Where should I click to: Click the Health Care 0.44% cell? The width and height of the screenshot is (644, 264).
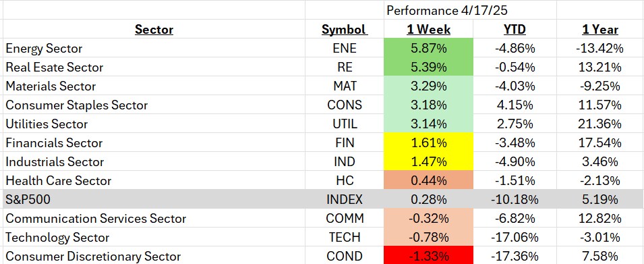428,180
